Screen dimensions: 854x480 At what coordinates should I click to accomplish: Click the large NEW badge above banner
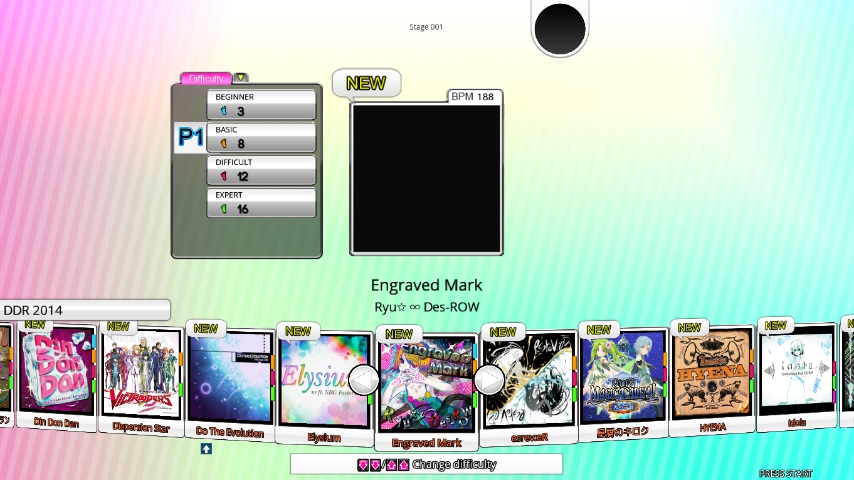pos(366,83)
